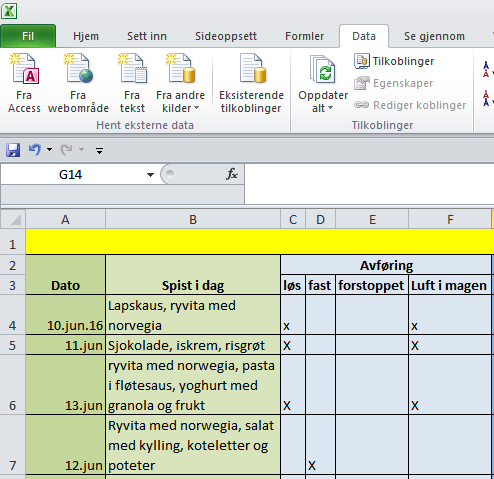The image size is (494, 479).
Task: Click the Undo arrow icon
Action: tap(35, 150)
